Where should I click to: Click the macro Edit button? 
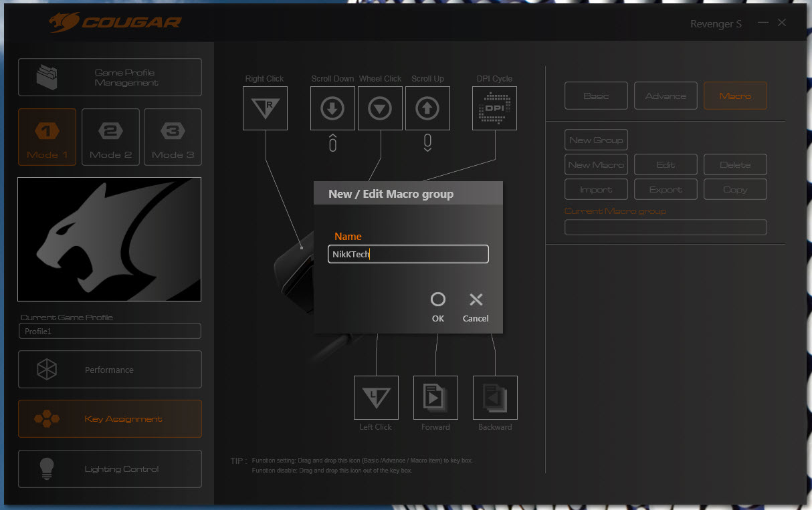(x=666, y=164)
